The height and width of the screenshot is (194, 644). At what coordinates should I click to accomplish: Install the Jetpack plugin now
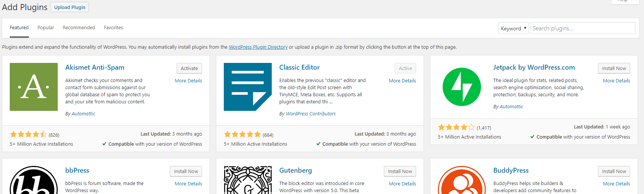614,68
